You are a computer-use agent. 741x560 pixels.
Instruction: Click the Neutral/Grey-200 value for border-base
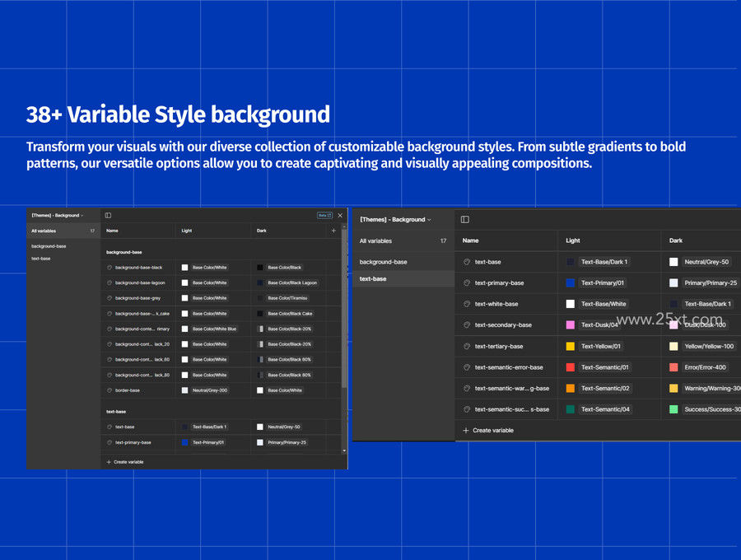(x=210, y=390)
